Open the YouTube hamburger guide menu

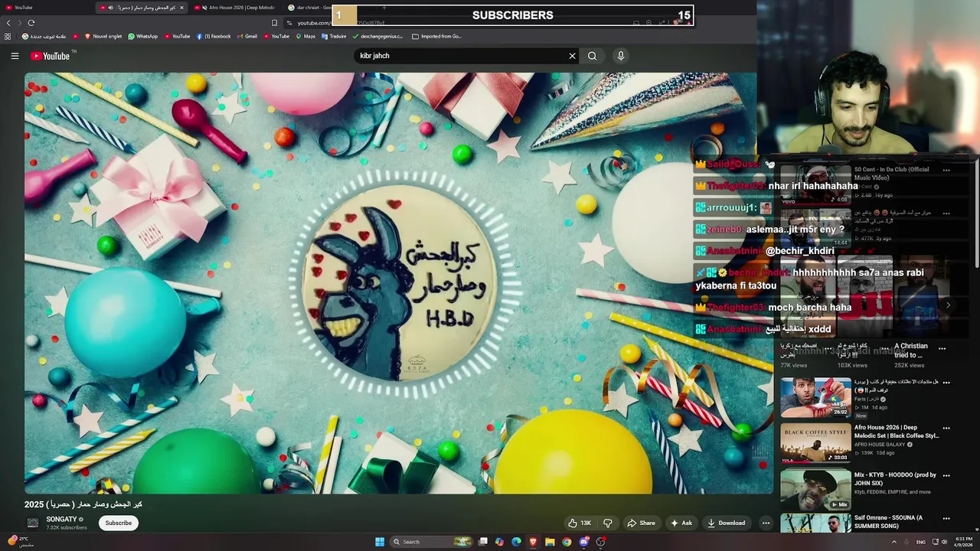[x=15, y=56]
